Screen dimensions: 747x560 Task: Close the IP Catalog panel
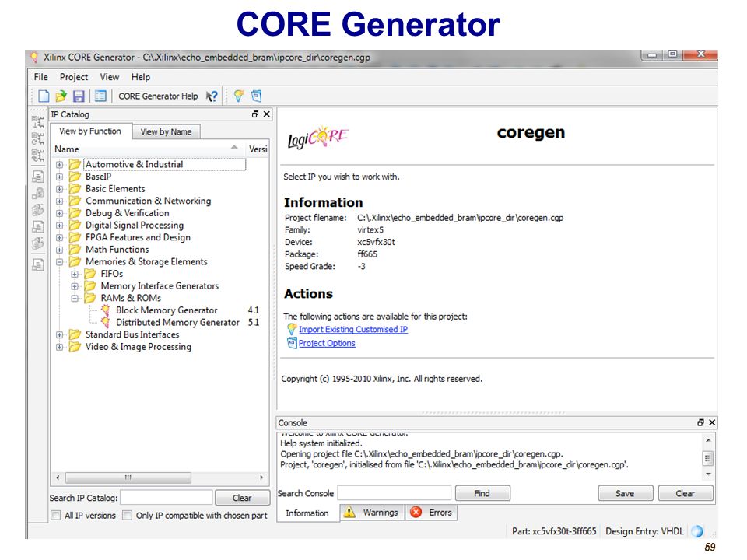(x=267, y=114)
